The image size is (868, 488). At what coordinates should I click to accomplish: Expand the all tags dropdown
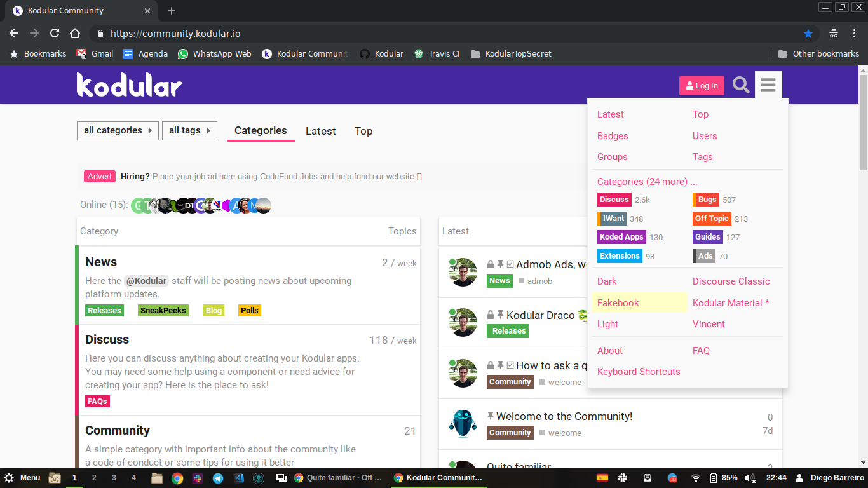189,131
